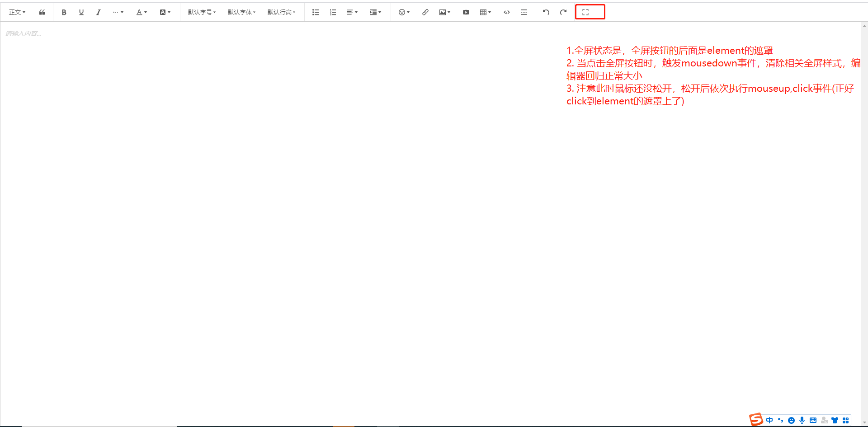This screenshot has width=868, height=427.
Task: Insert a horizontal divider line
Action: click(x=524, y=12)
